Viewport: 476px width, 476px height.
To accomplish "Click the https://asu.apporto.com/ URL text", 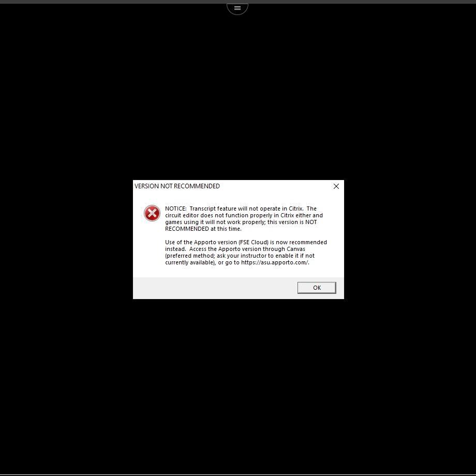I will (274, 262).
